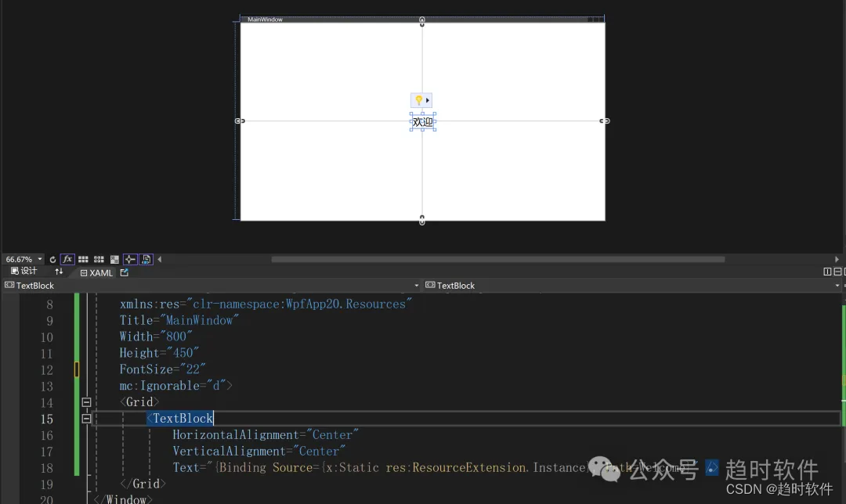Open the zoom level dropdown showing 66.67%
The width and height of the screenshot is (846, 504).
click(x=22, y=259)
